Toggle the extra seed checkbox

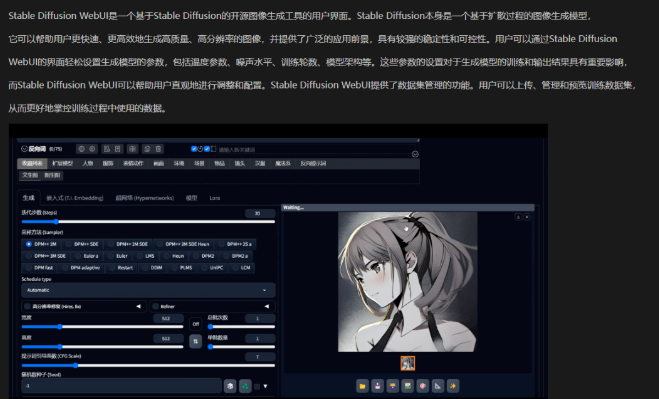pos(257,386)
